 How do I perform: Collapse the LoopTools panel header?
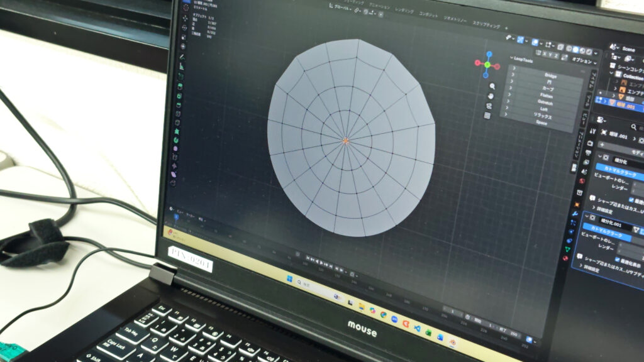[x=521, y=60]
